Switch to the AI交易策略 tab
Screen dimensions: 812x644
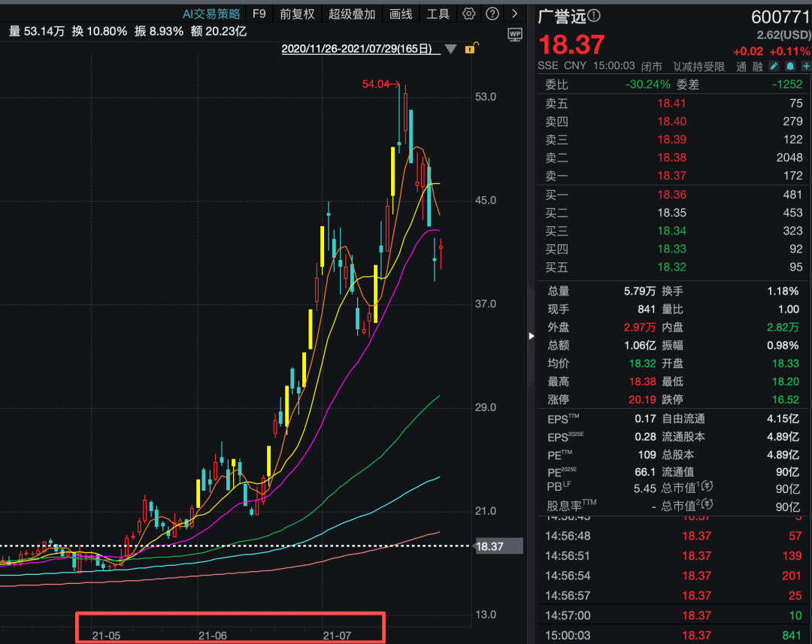[212, 14]
